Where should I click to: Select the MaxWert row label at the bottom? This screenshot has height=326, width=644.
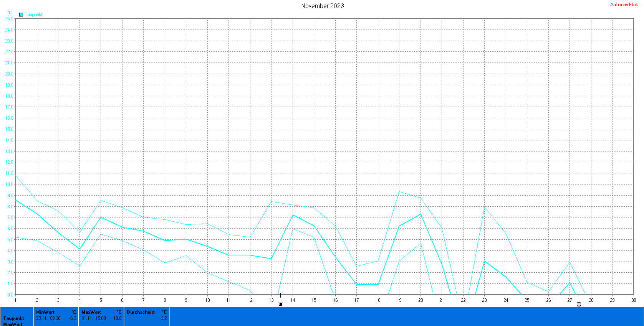[x=13, y=324]
